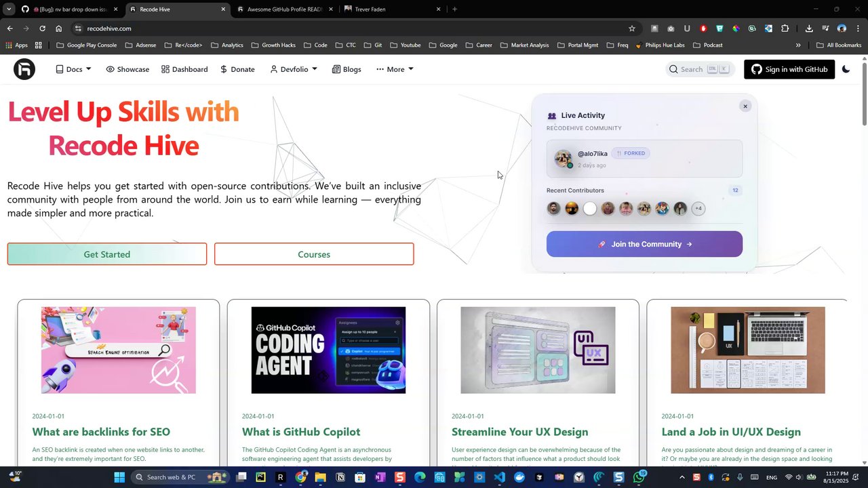Open the Windows Start menu

click(119, 477)
